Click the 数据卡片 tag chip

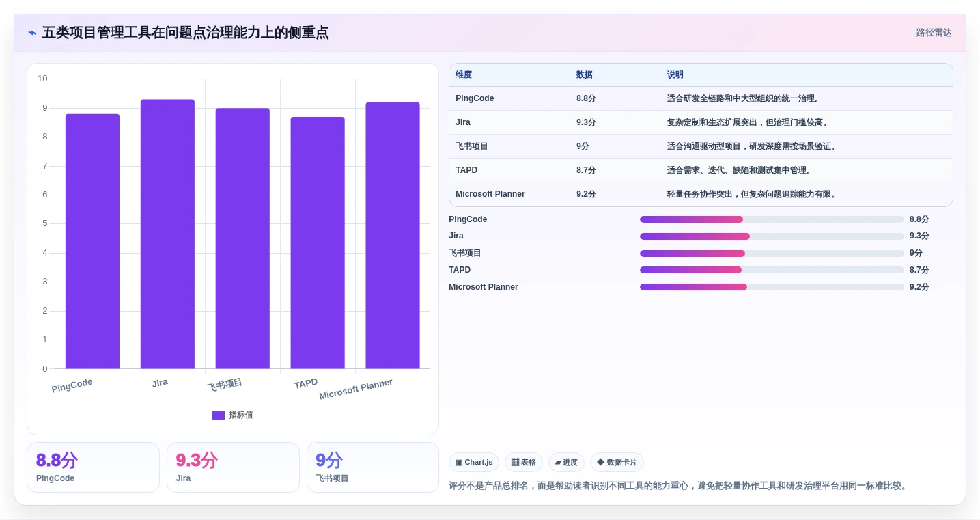coord(617,463)
